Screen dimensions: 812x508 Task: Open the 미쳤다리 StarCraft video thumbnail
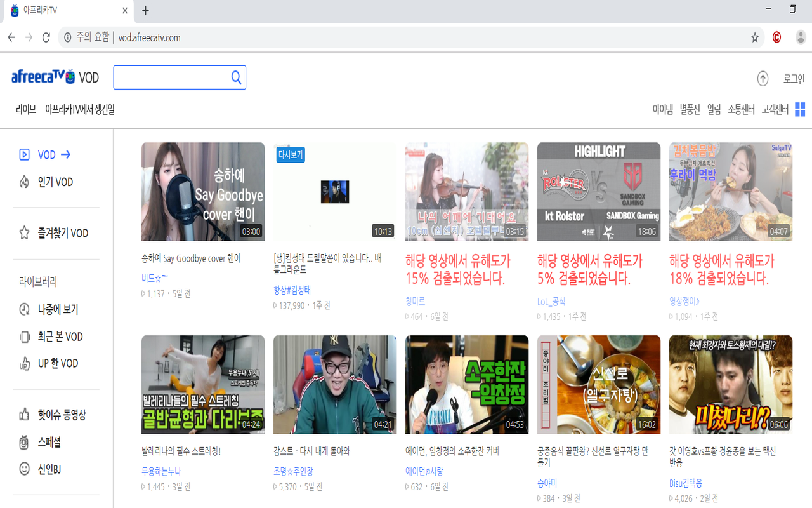[x=731, y=385]
